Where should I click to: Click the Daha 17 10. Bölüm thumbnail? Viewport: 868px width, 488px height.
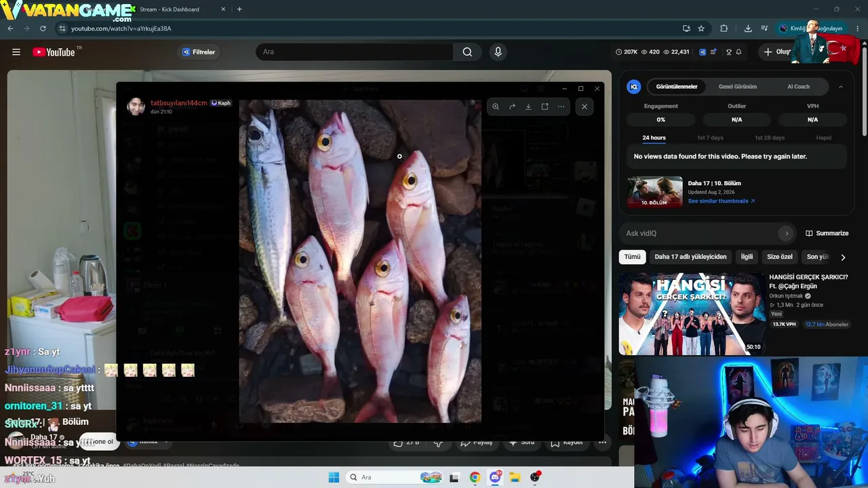(x=655, y=192)
